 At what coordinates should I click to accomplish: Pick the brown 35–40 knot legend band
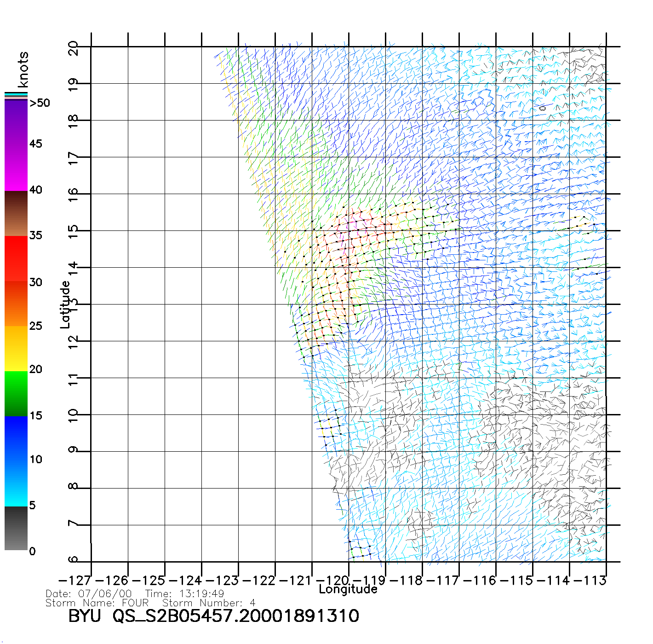point(16,214)
